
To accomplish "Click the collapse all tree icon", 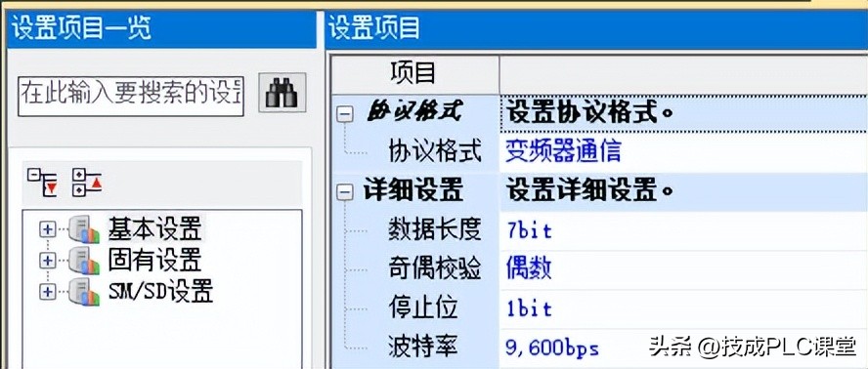I will coord(87,182).
